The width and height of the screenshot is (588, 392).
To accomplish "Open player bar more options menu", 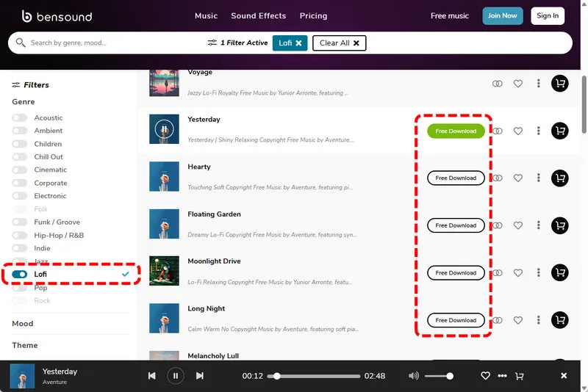I will [x=502, y=376].
